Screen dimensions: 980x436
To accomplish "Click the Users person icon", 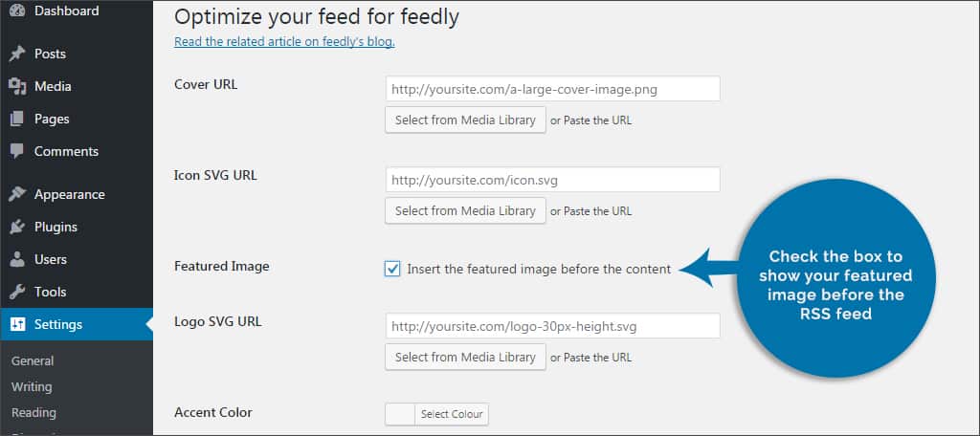I will [17, 260].
